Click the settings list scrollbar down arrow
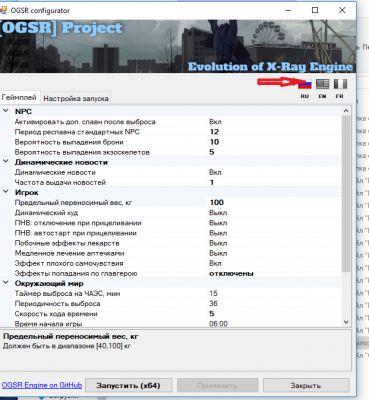This screenshot has height=400, width=369. pos(346,322)
